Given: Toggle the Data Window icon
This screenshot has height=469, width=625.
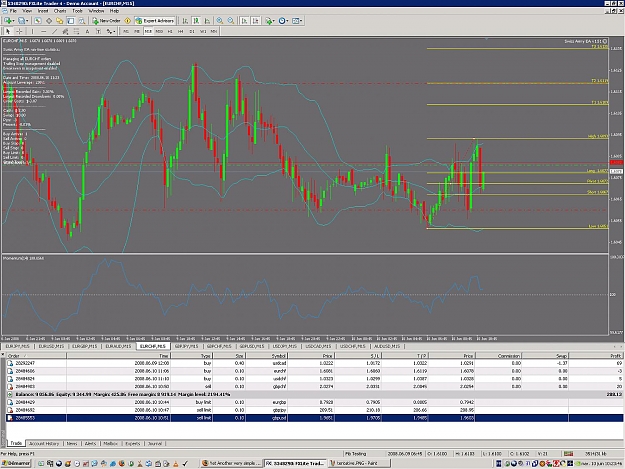Looking at the screenshot, I should tap(49, 21).
